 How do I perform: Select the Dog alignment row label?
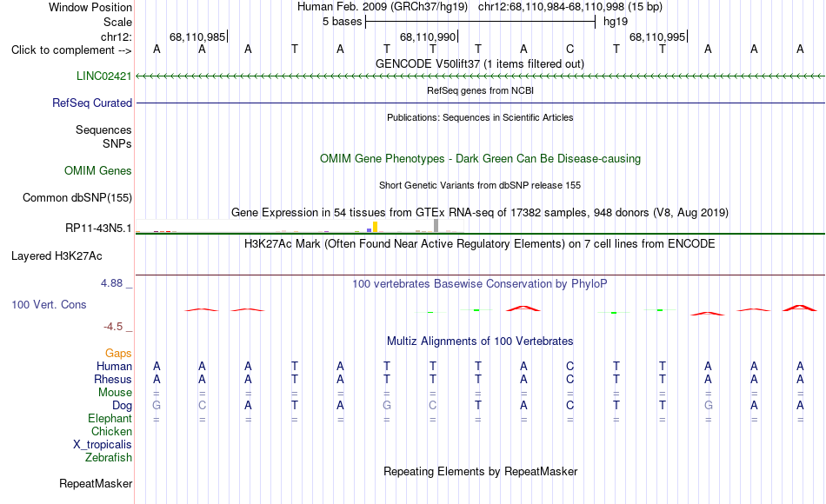[123, 406]
